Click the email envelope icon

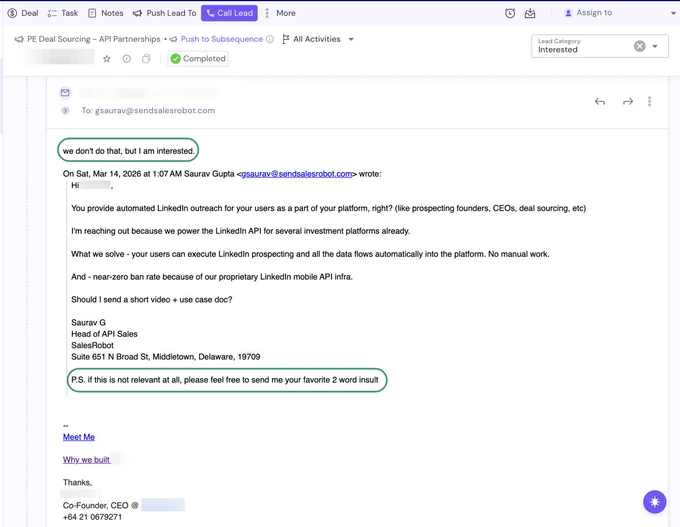[65, 92]
